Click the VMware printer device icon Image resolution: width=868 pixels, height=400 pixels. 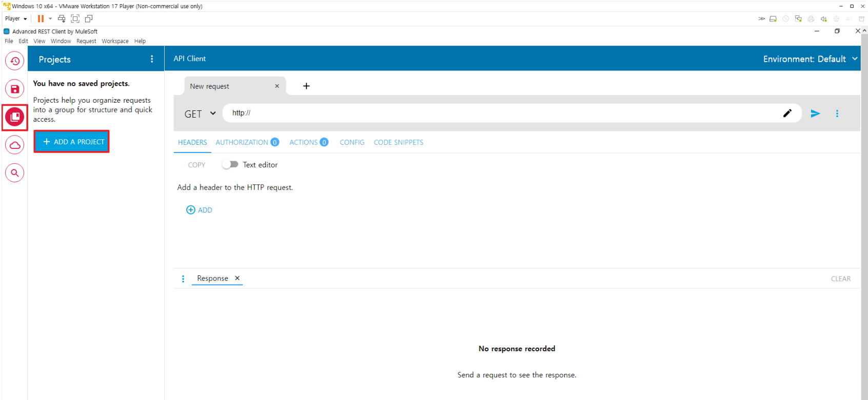(x=811, y=19)
